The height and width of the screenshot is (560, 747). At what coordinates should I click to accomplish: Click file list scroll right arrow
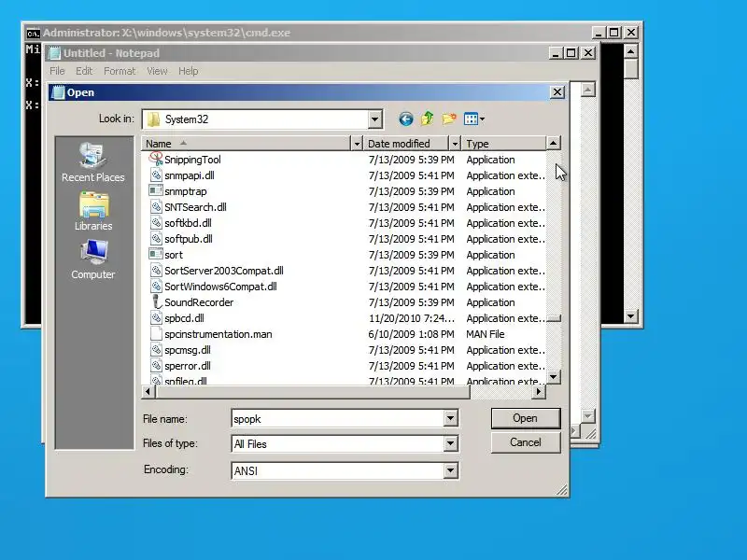(539, 391)
